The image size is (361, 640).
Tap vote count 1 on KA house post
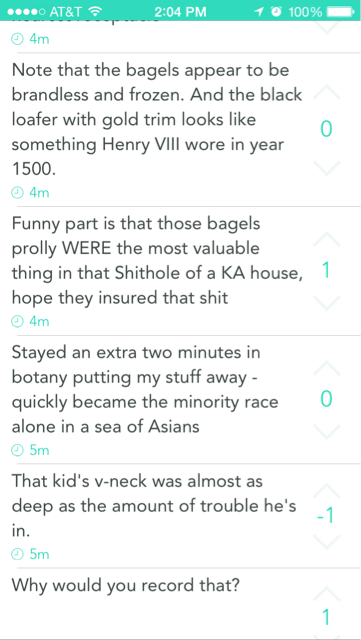326,271
